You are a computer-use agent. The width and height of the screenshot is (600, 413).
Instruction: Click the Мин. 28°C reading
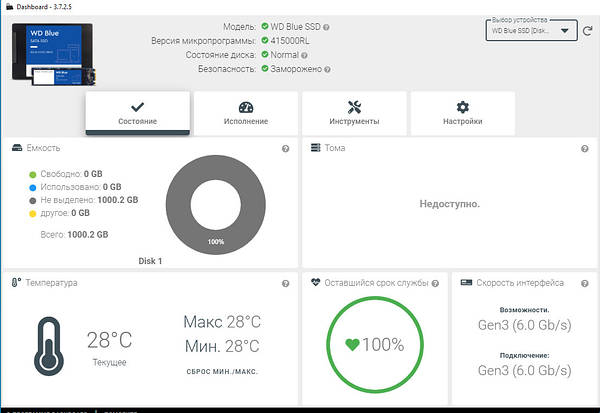pyautogui.click(x=222, y=346)
